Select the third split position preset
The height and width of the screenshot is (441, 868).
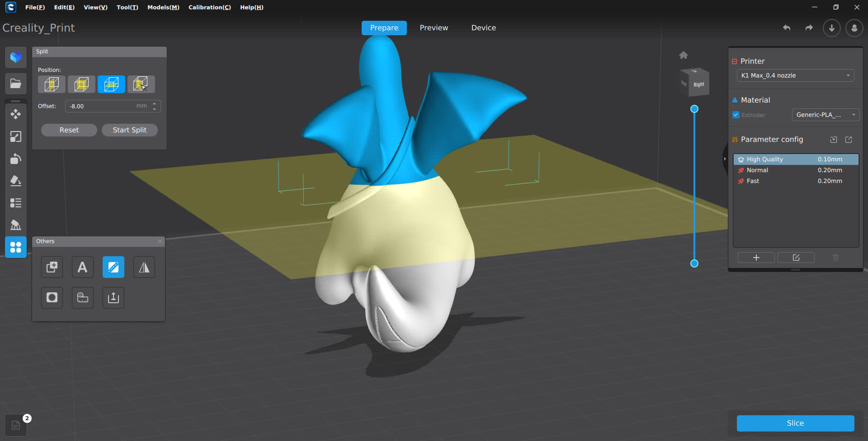point(111,84)
